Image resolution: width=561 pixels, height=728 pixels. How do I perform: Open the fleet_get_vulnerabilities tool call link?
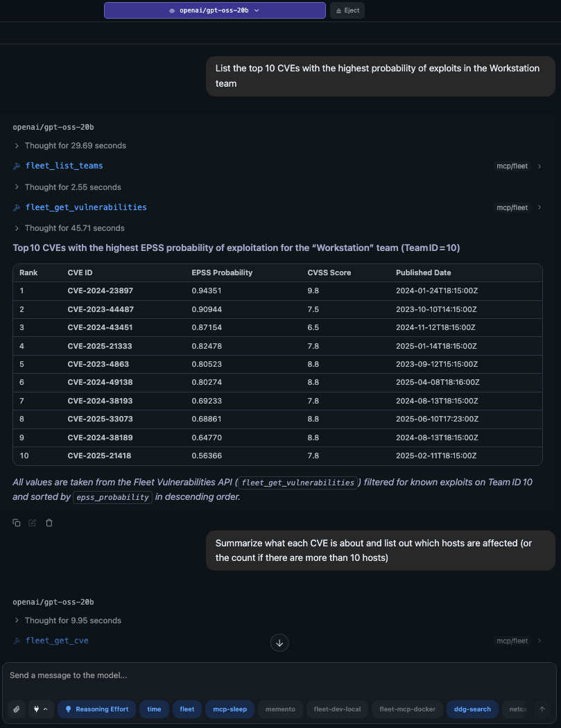pyautogui.click(x=86, y=207)
